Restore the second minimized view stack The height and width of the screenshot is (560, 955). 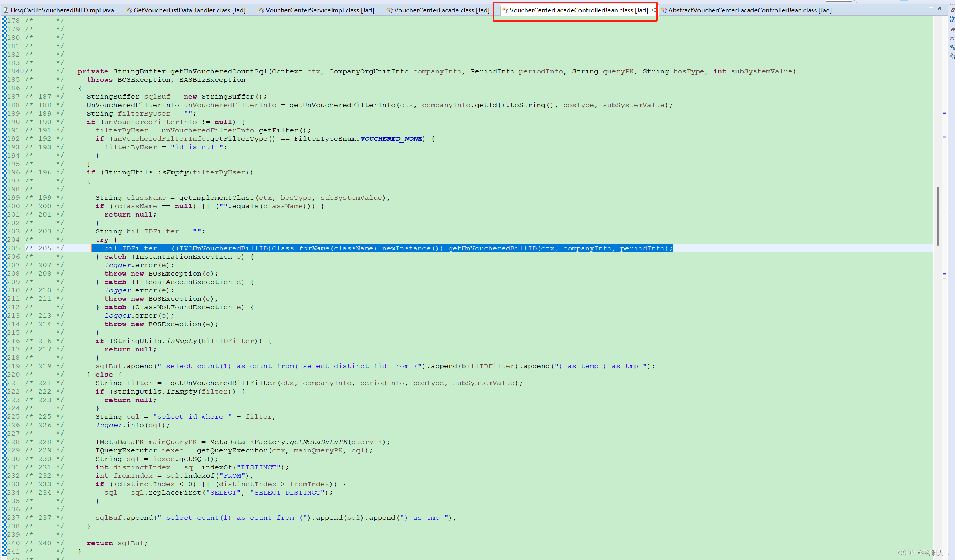(953, 29)
